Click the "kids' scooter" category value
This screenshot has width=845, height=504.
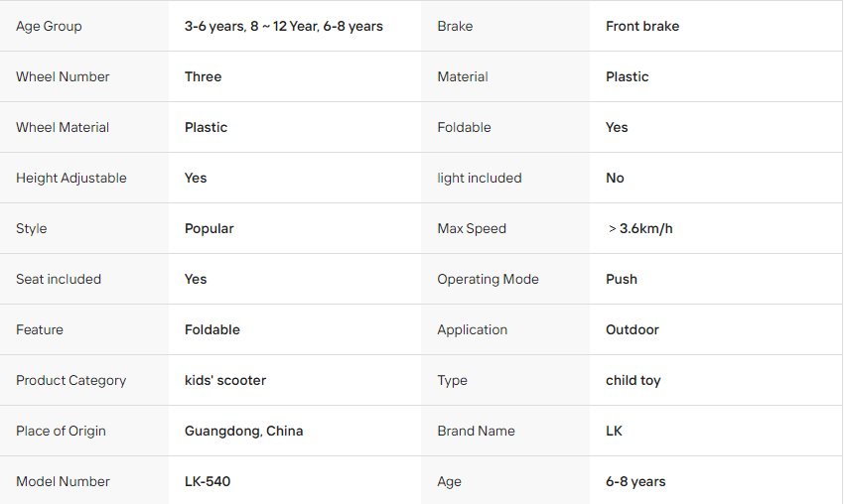point(225,380)
